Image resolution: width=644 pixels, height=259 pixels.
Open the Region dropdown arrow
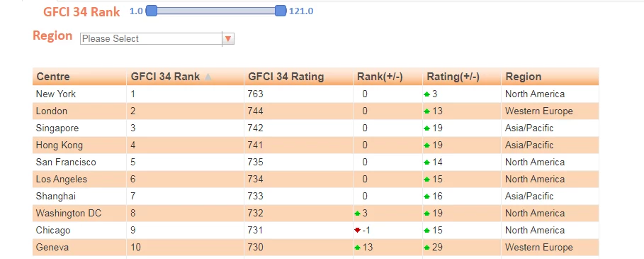228,38
